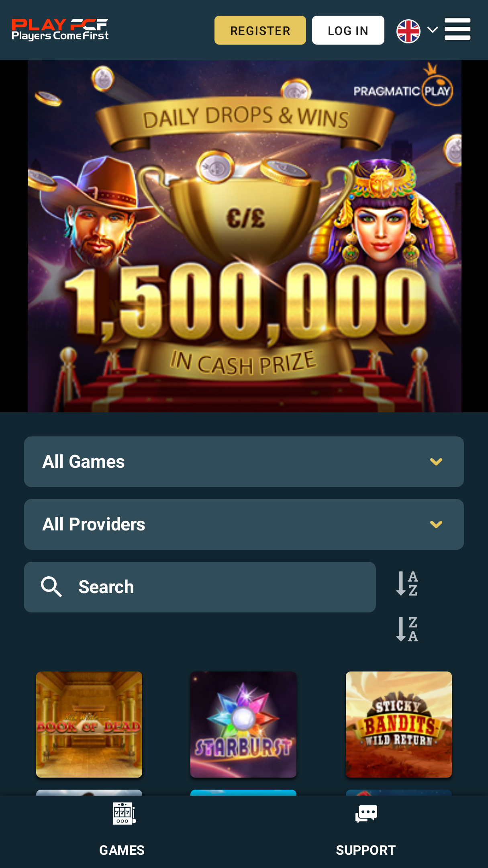This screenshot has height=868, width=488.
Task: Click the Register button
Action: (260, 30)
